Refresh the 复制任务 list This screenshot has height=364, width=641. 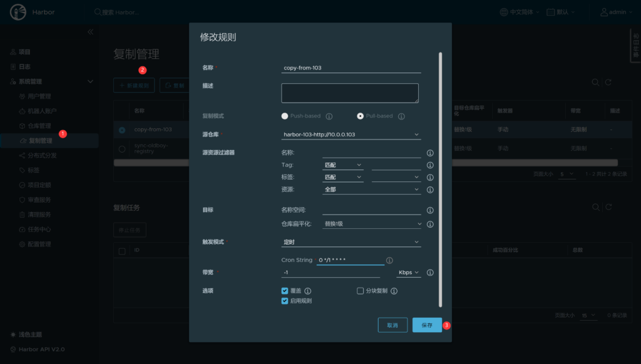[x=608, y=208]
